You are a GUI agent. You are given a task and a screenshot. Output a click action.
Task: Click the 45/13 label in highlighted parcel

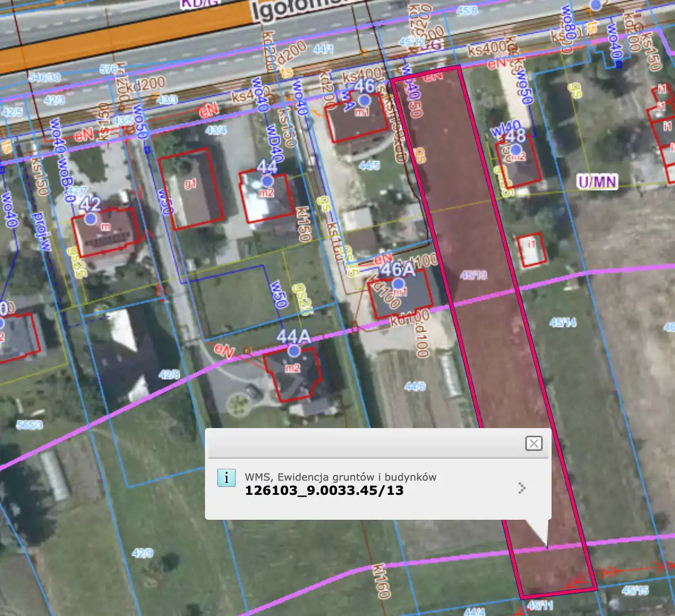coord(473,275)
